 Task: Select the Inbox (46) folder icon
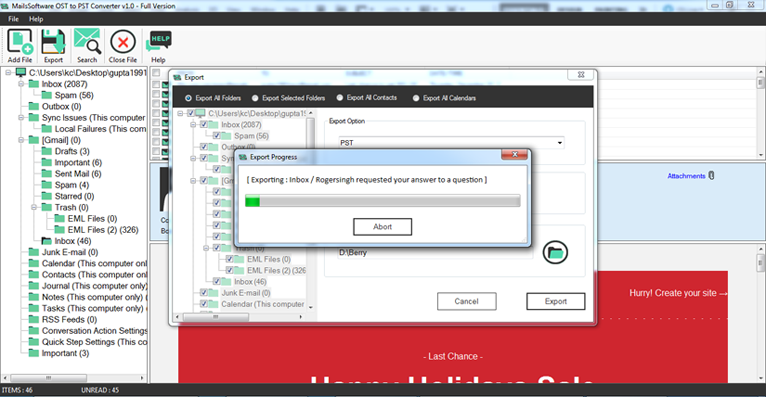(x=46, y=241)
